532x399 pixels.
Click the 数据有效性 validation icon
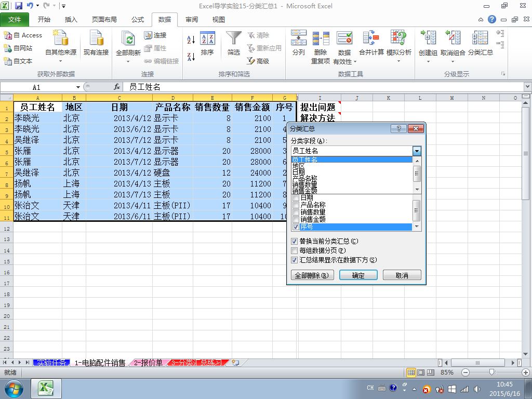[x=344, y=38]
